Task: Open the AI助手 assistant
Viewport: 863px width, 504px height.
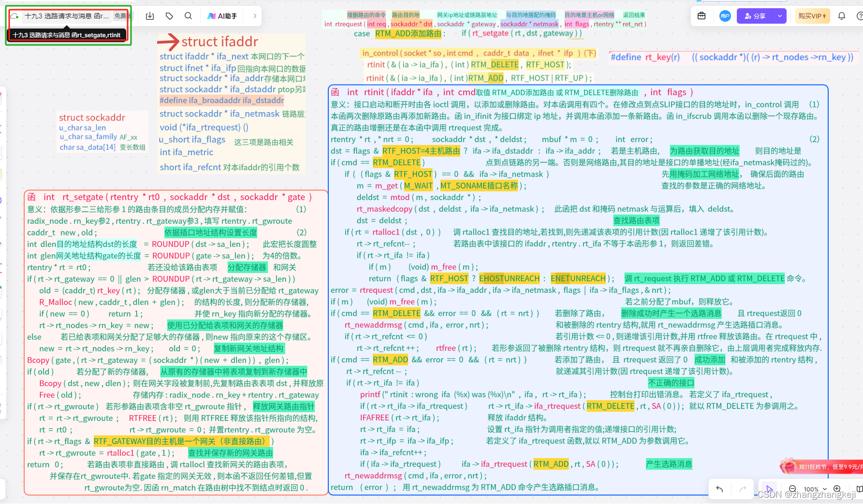Action: 222,16
